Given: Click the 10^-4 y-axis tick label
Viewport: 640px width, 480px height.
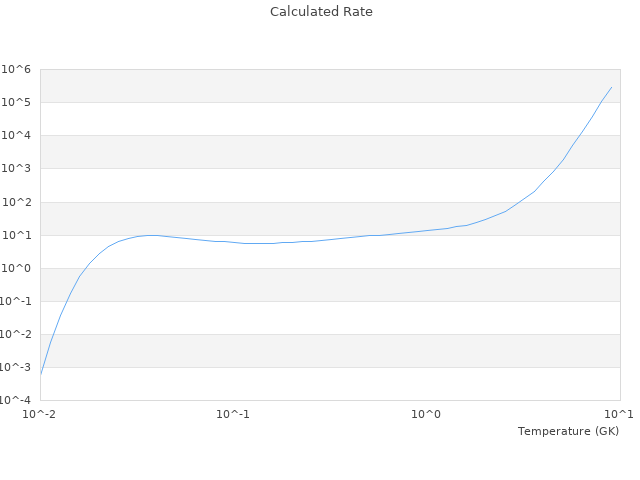Looking at the screenshot, I should click(x=15, y=400).
